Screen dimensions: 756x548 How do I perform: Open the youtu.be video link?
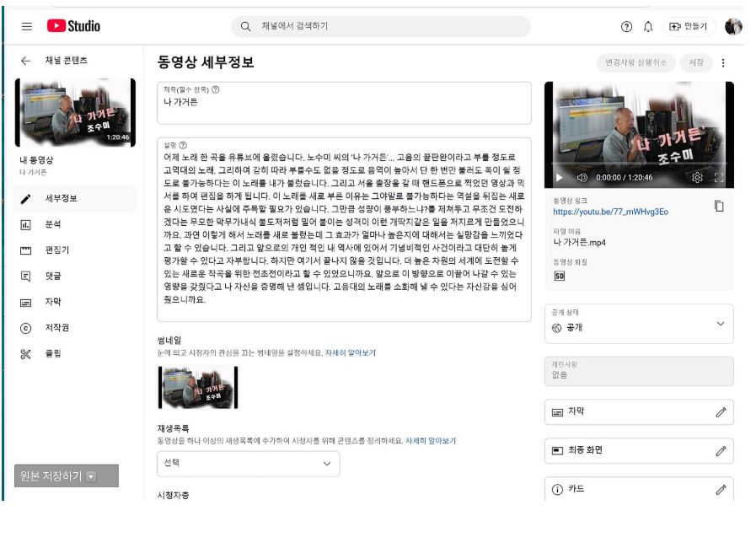[x=610, y=212]
